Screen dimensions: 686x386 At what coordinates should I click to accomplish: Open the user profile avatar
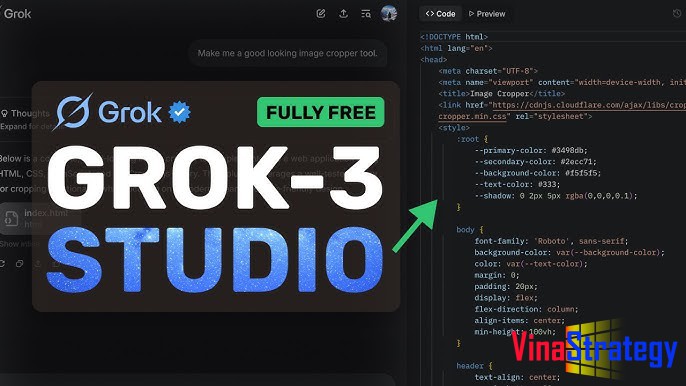coord(389,14)
